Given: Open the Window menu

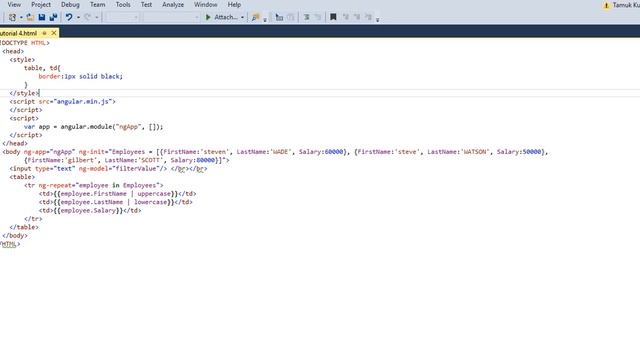Looking at the screenshot, I should (x=205, y=4).
